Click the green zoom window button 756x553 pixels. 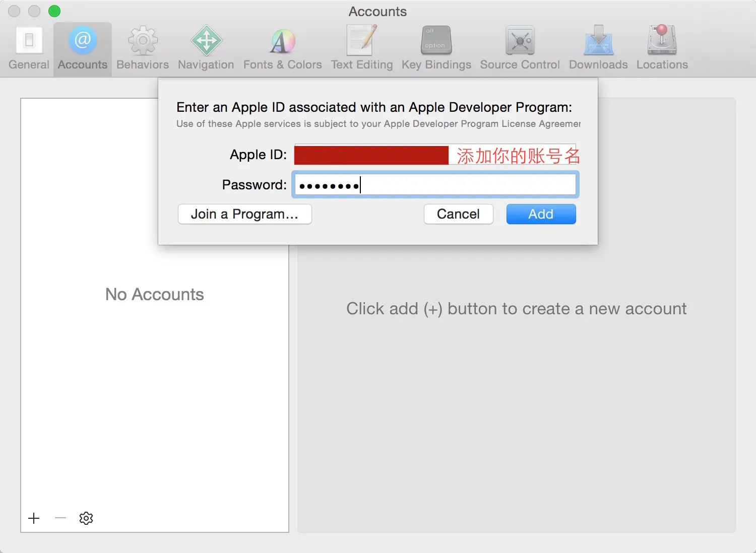[54, 11]
